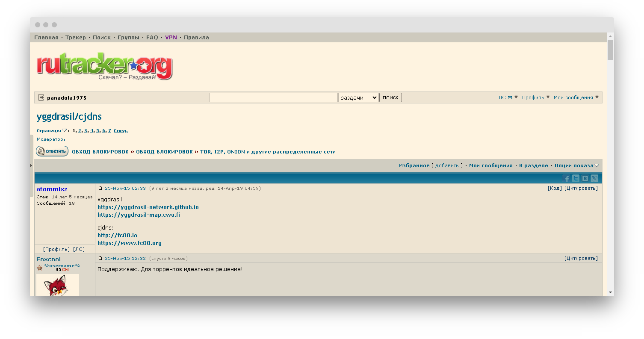Open VPN in top menu
Screen dimensions: 644x339
pos(171,38)
